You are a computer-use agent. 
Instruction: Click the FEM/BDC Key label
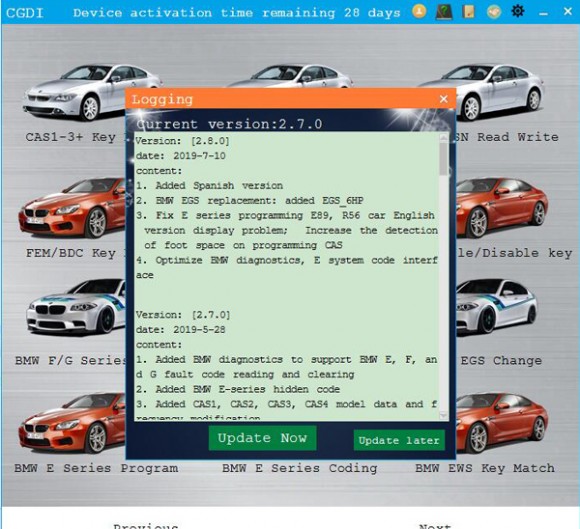click(75, 253)
